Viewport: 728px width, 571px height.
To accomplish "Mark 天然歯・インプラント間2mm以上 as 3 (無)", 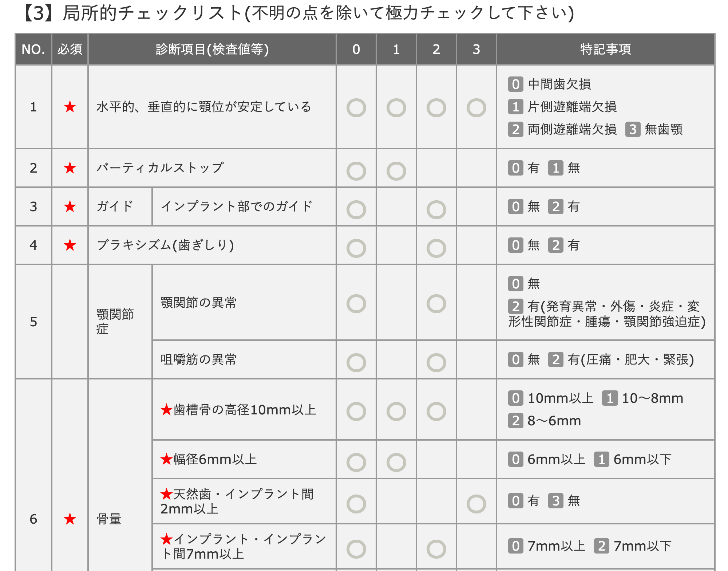I will click(476, 504).
